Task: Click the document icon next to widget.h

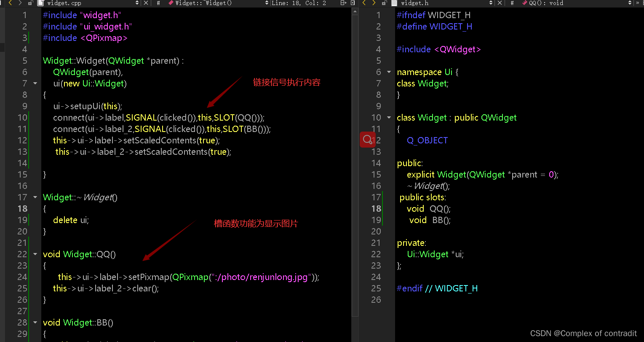Action: (395, 3)
